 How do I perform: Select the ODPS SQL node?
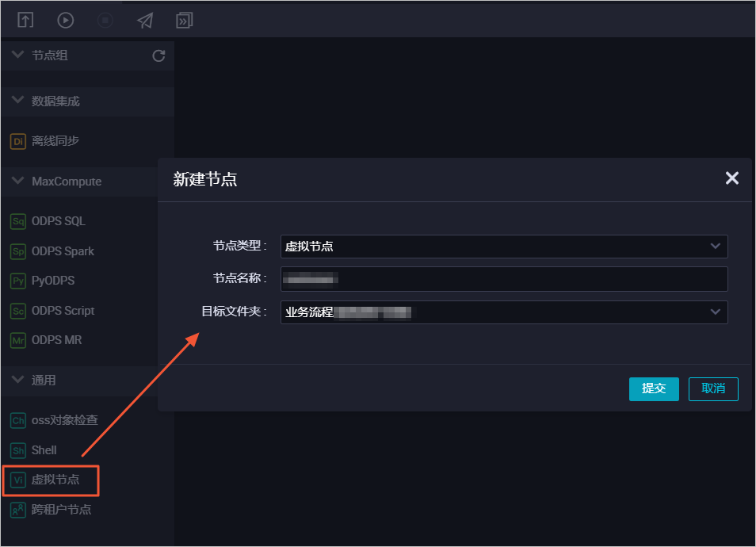point(48,221)
